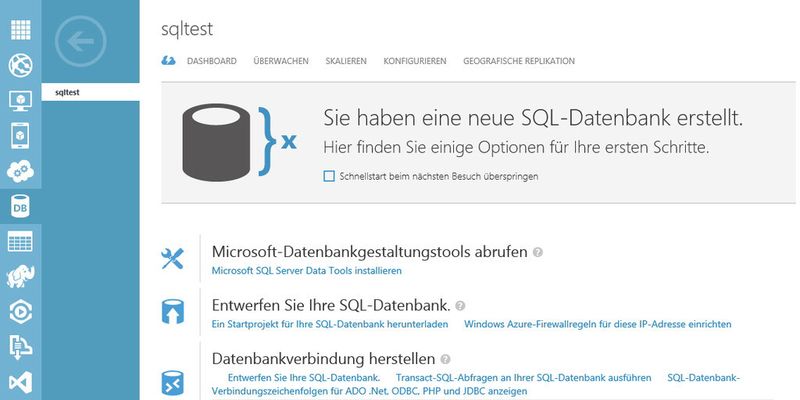This screenshot has height=400, width=800.
Task: Click the database connection icon
Action: click(172, 384)
